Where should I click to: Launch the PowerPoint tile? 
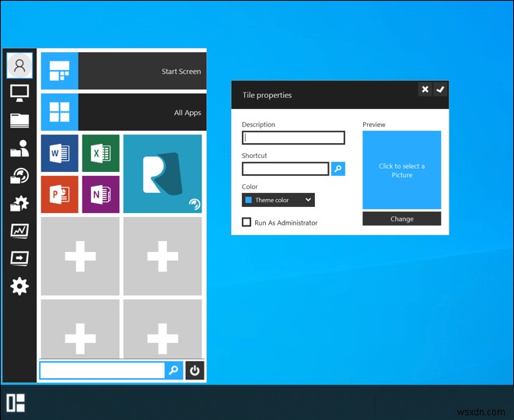pyautogui.click(x=60, y=194)
